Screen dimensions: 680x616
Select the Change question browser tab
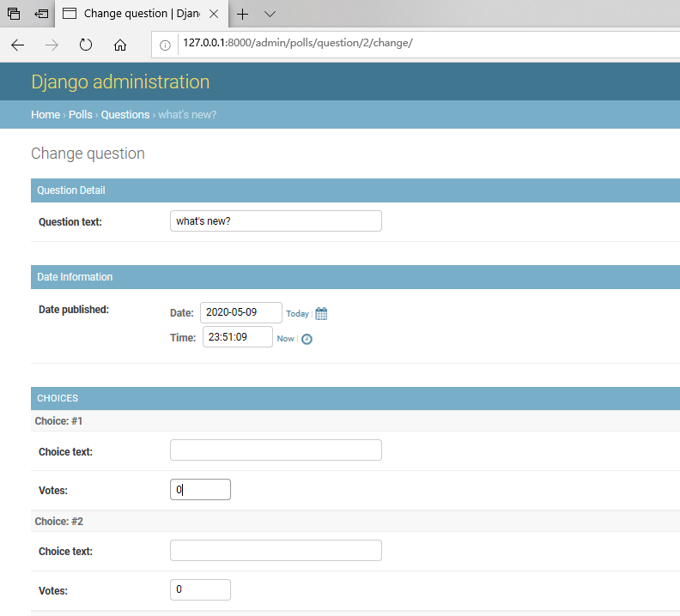(142, 14)
